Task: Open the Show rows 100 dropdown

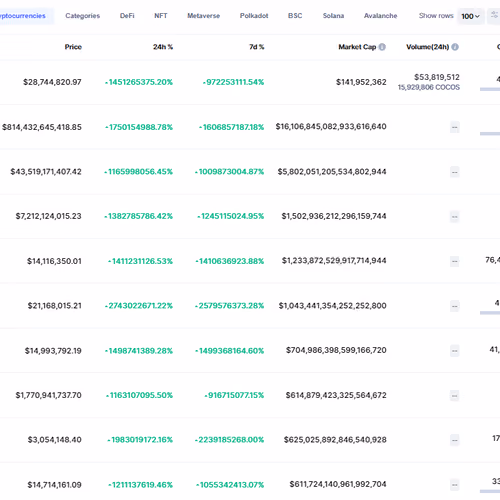Action: (470, 16)
